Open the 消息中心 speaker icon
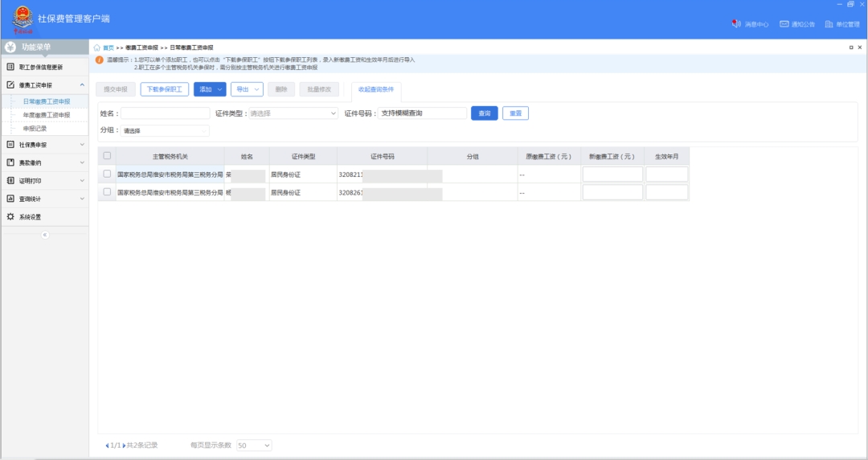 (736, 24)
